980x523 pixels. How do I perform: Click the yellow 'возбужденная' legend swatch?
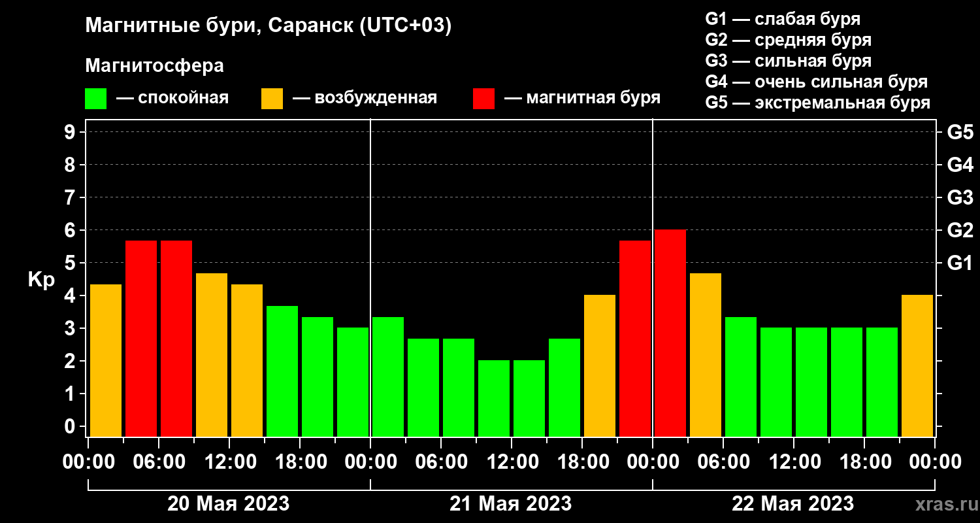point(272,99)
